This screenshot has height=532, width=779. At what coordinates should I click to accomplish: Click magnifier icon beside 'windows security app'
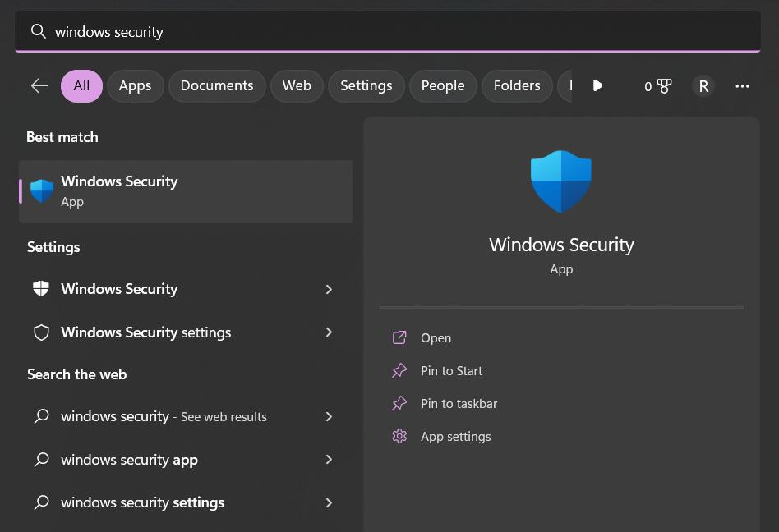[x=42, y=460]
